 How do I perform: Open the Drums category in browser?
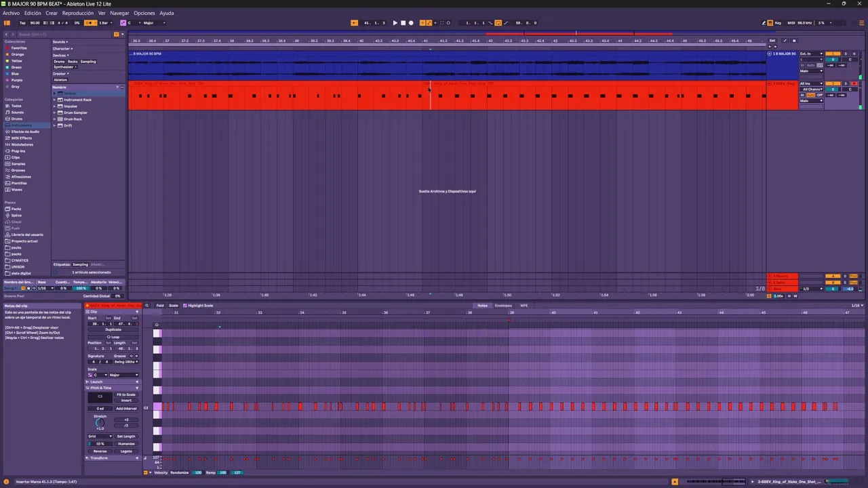pyautogui.click(x=17, y=119)
